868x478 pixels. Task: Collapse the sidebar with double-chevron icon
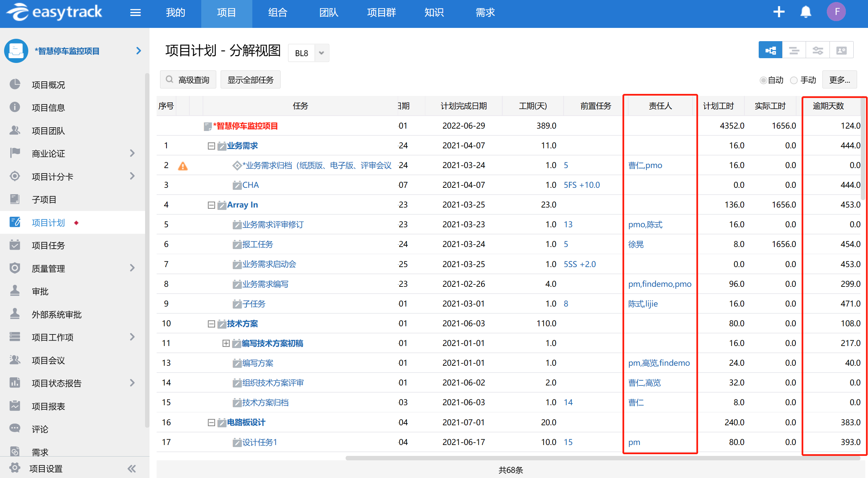pyautogui.click(x=131, y=469)
